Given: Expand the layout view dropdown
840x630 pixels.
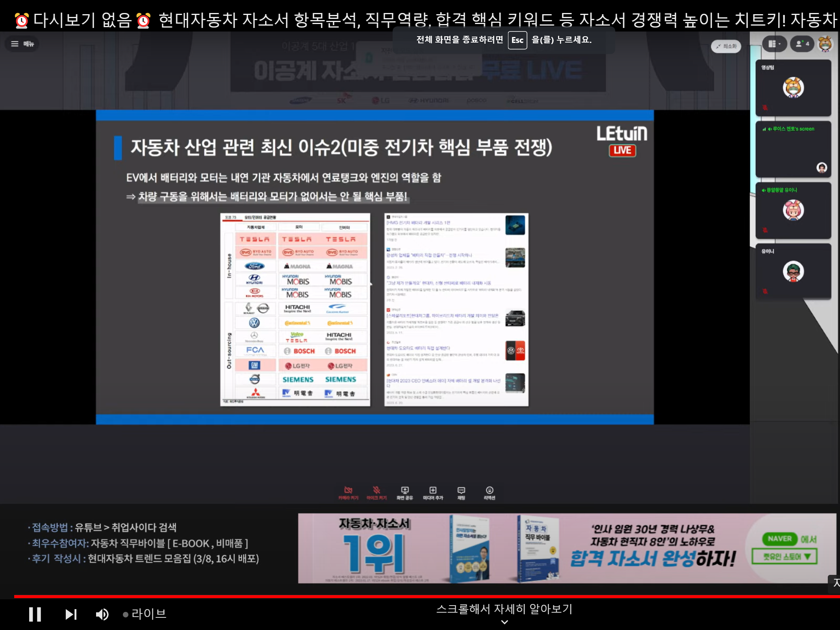Looking at the screenshot, I should pos(774,44).
